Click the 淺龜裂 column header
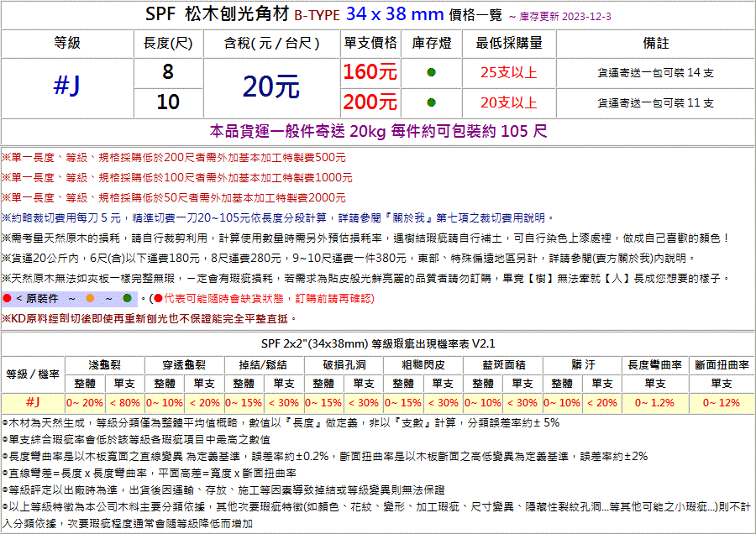Viewport: 756px width, 534px height. click(105, 365)
